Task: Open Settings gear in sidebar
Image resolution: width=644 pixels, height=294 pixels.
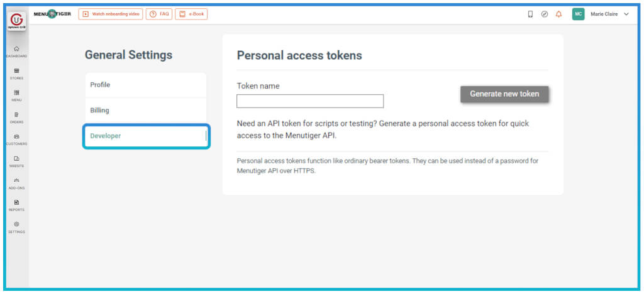Action: [x=16, y=227]
